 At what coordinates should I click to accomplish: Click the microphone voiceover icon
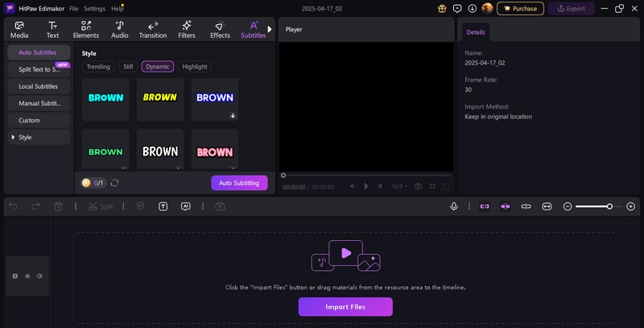pyautogui.click(x=454, y=206)
